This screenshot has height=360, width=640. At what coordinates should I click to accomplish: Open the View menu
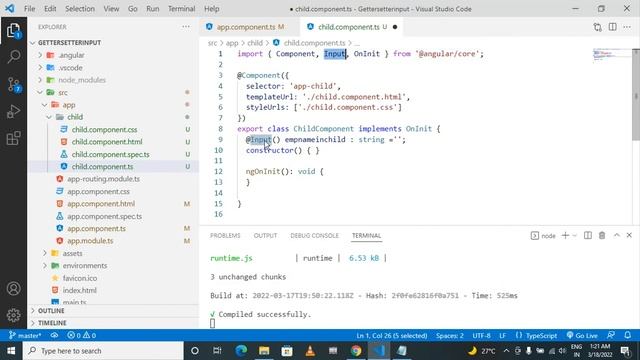(111, 9)
